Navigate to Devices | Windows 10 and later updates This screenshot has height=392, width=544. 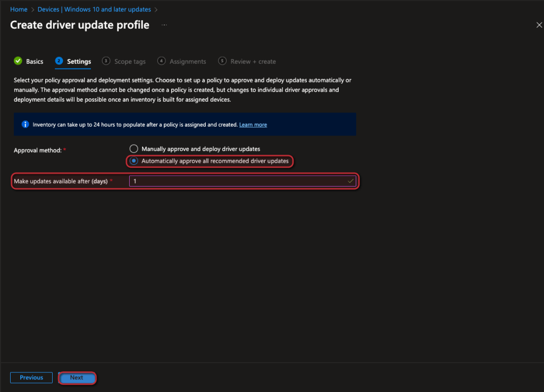94,10
